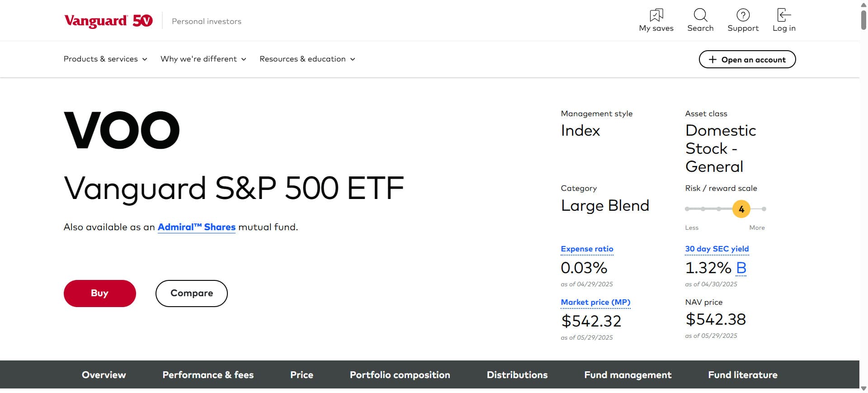Open the Admiral Shares link

coord(197,227)
